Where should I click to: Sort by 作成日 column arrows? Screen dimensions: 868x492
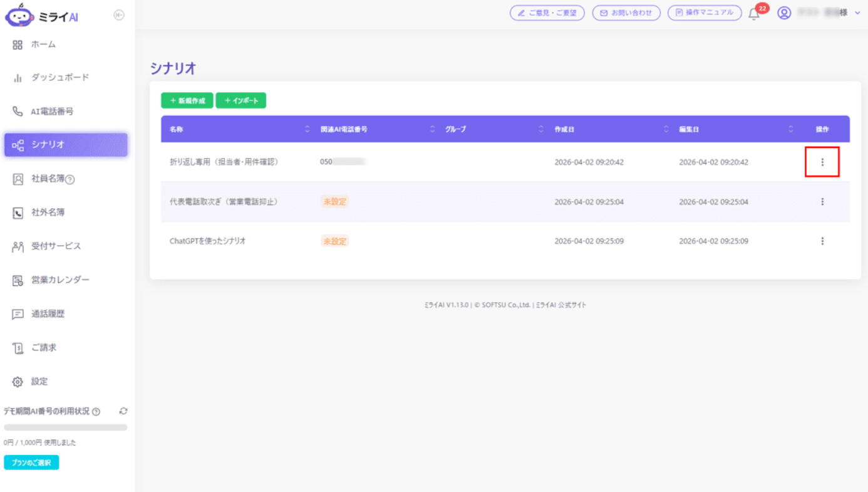pos(666,129)
